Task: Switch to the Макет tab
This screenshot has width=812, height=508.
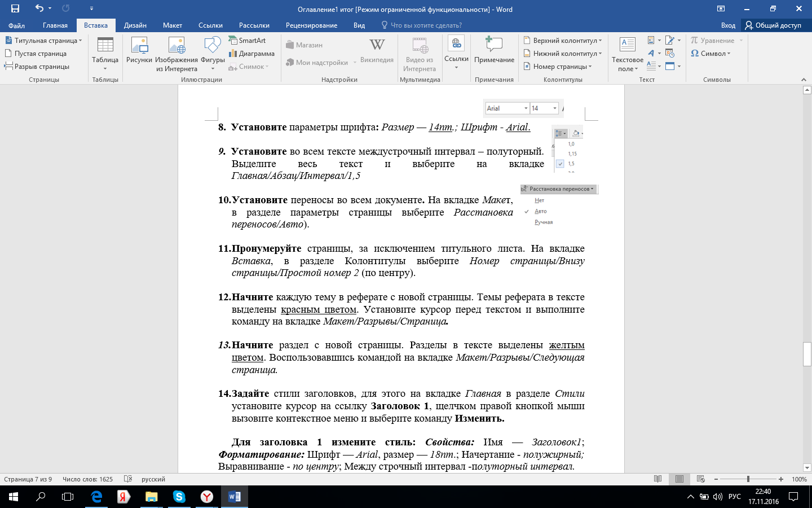Action: [173, 25]
